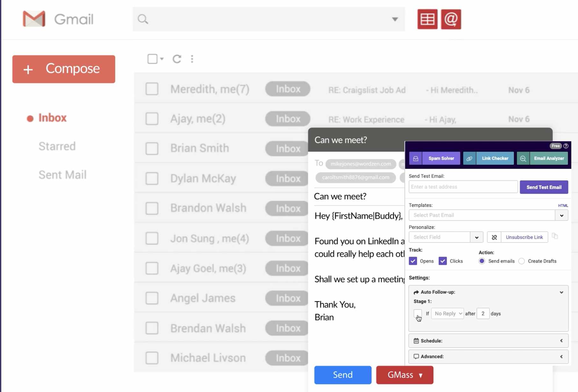This screenshot has width=578, height=392.
Task: Open the Spam Solver tool
Action: [441, 158]
